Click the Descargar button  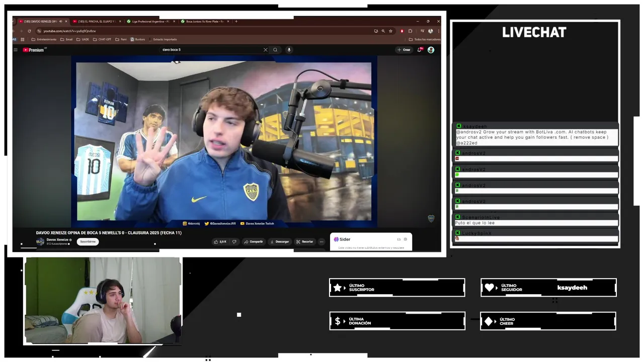pyautogui.click(x=280, y=242)
